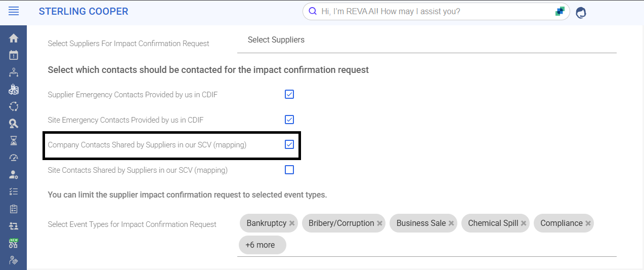Open the hamburger navigation menu
Viewport: 644px width, 270px height.
coord(14,11)
